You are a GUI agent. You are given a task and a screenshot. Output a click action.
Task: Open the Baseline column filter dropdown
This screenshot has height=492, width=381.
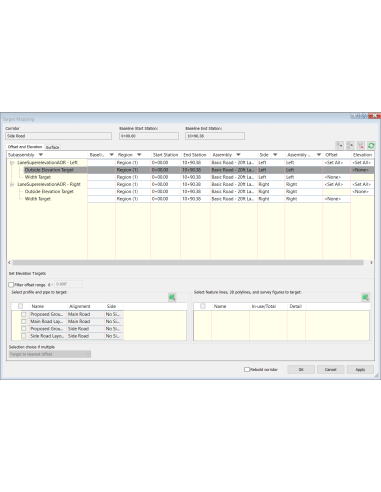[x=112, y=155]
